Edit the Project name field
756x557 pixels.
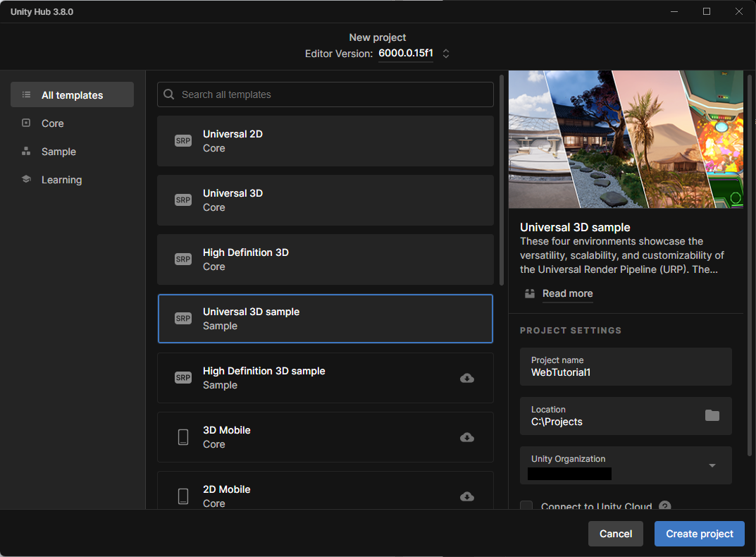626,367
